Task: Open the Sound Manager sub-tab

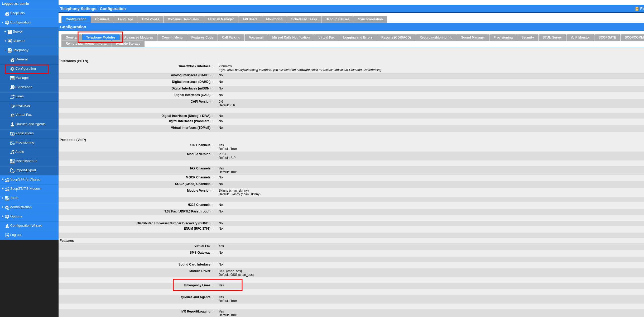Action: tap(473, 37)
